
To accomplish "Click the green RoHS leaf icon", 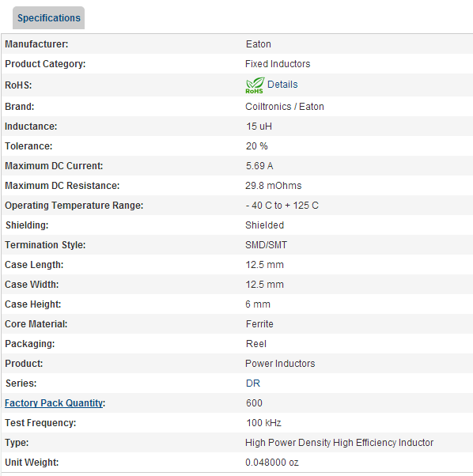I will (255, 85).
